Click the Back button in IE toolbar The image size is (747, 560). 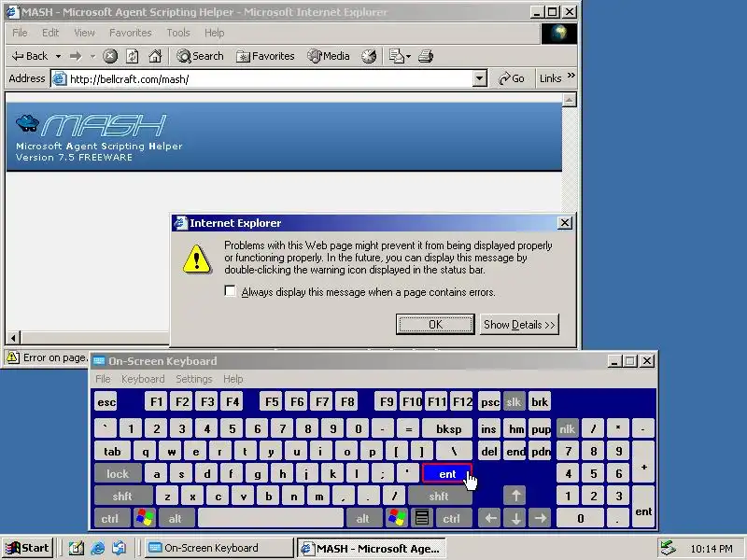coord(30,56)
